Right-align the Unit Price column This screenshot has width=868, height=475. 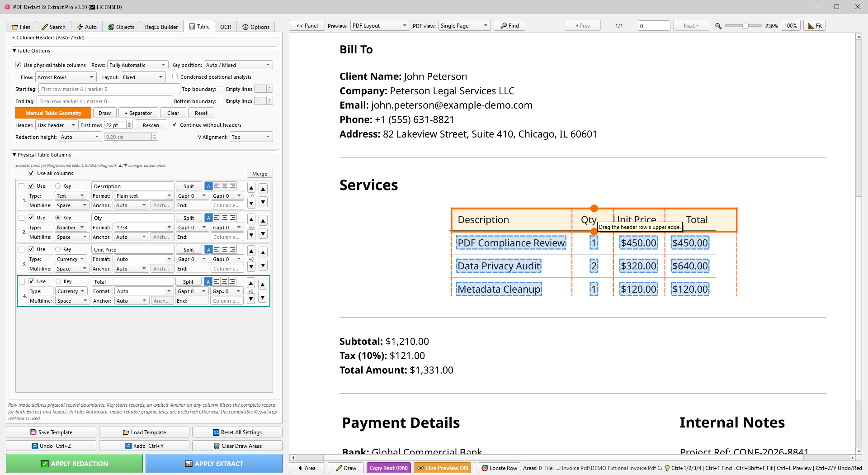[x=233, y=249]
